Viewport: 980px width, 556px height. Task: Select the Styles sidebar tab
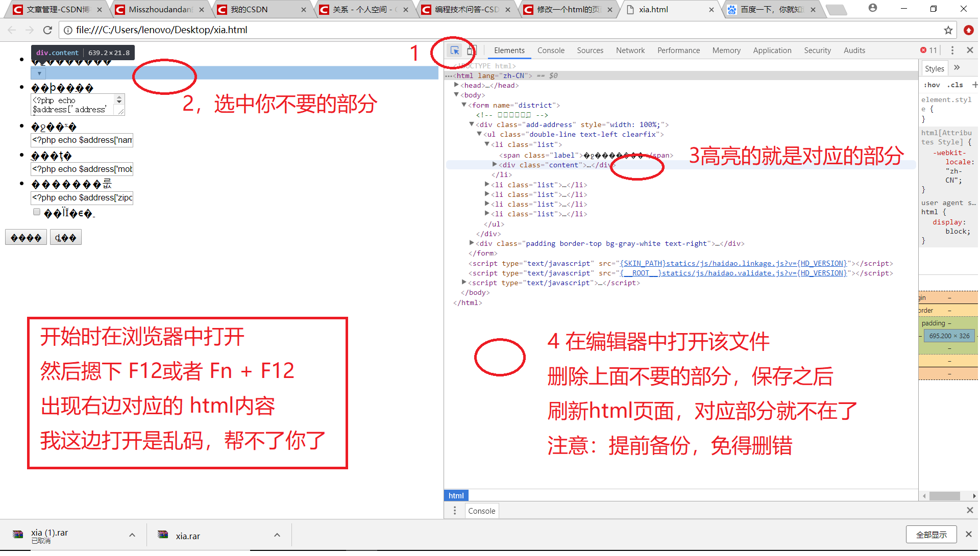(x=935, y=68)
